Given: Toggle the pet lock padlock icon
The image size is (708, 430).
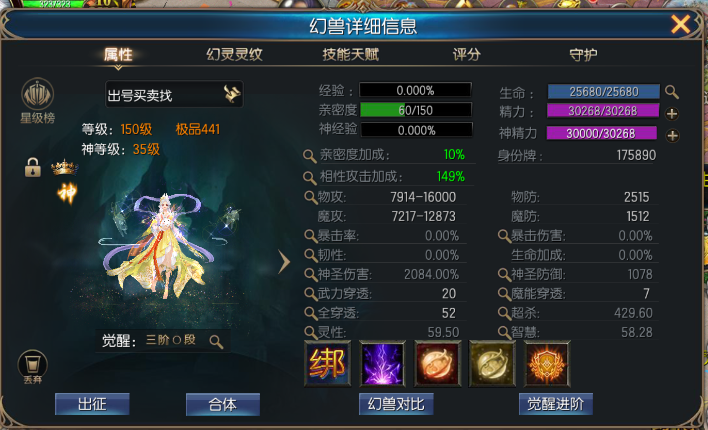Looking at the screenshot, I should (x=33, y=167).
